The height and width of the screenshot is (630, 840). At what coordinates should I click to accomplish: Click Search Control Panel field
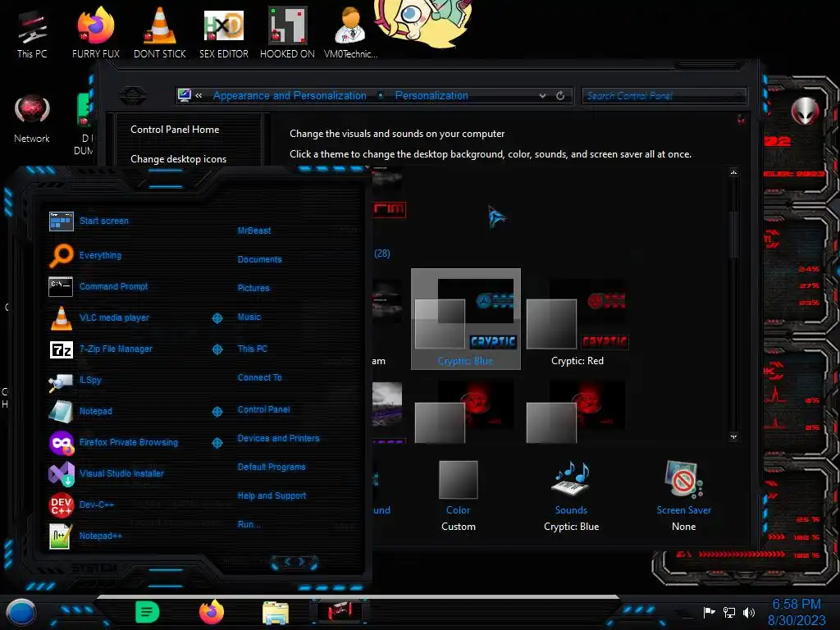click(664, 96)
